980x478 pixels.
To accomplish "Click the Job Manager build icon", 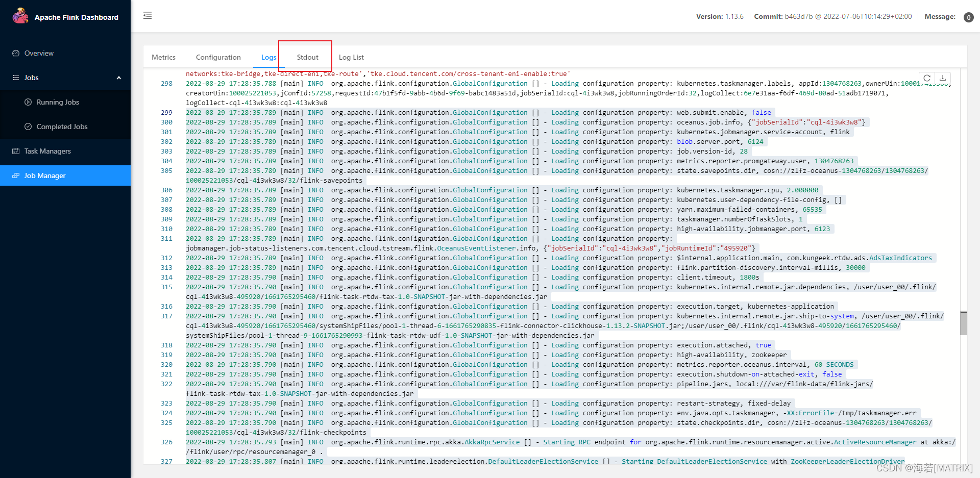I will click(16, 175).
